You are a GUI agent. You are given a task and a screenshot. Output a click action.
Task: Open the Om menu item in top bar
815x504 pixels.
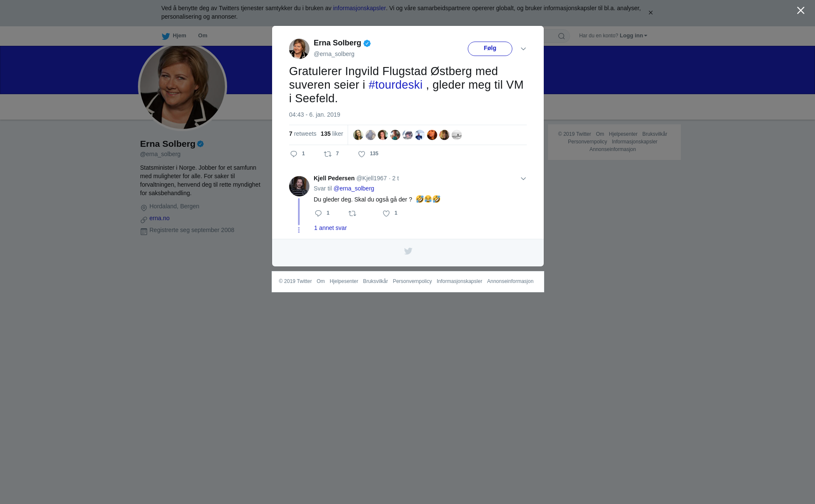pos(203,36)
